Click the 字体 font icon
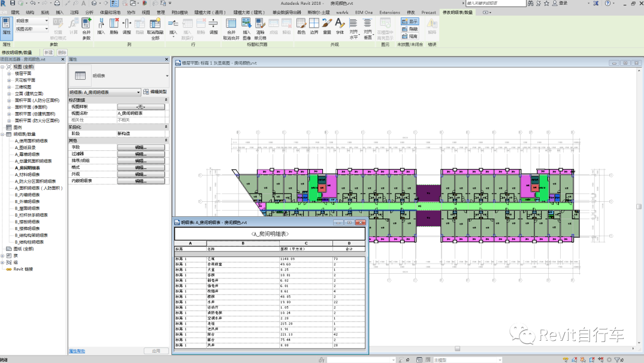Screen dimensions: 644x363 click(x=340, y=24)
